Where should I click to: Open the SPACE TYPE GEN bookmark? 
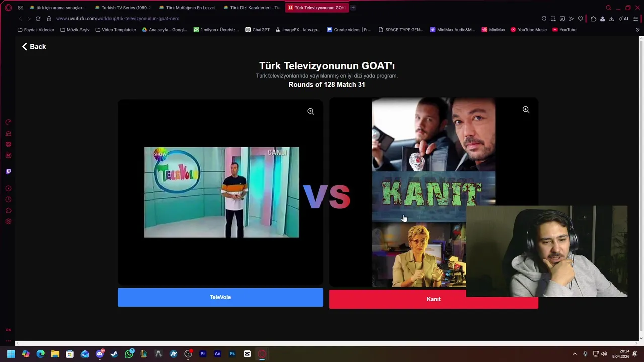[x=401, y=30]
